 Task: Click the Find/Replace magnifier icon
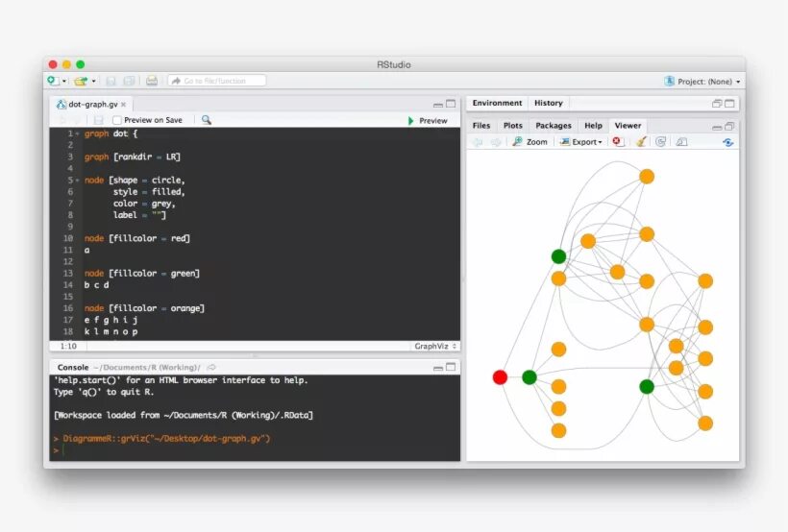[x=207, y=120]
